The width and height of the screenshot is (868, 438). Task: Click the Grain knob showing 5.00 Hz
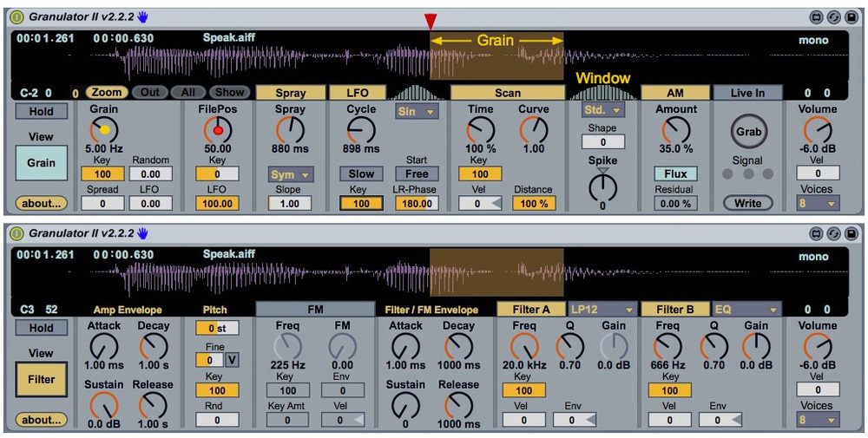pyautogui.click(x=104, y=130)
